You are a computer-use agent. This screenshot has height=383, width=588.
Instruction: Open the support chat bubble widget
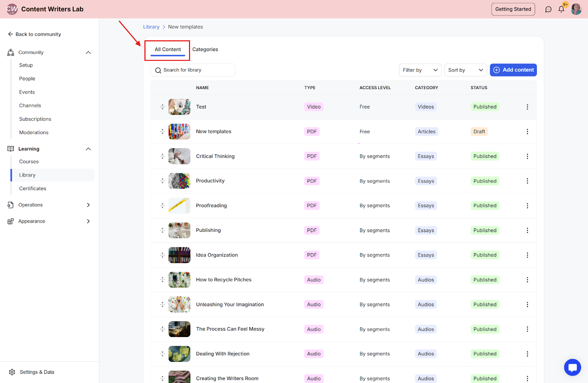572,367
